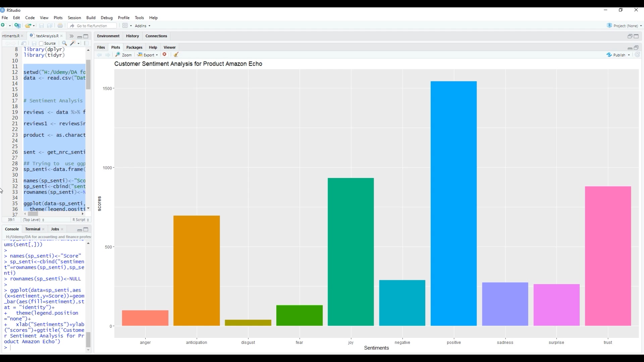Viewport: 644px width, 362px height.
Task: Open the New File dropdown arrow
Action: tap(10, 26)
